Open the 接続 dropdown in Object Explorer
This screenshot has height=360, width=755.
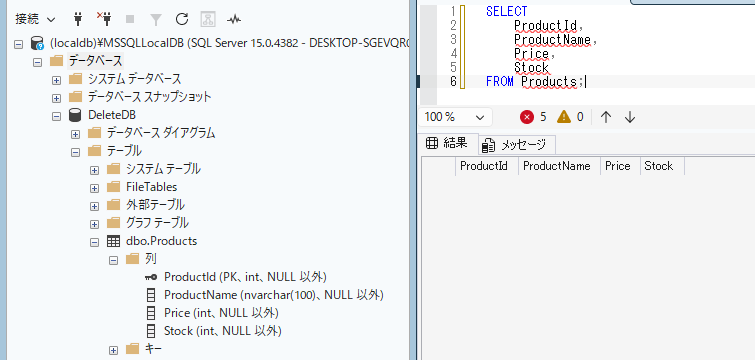pos(36,19)
